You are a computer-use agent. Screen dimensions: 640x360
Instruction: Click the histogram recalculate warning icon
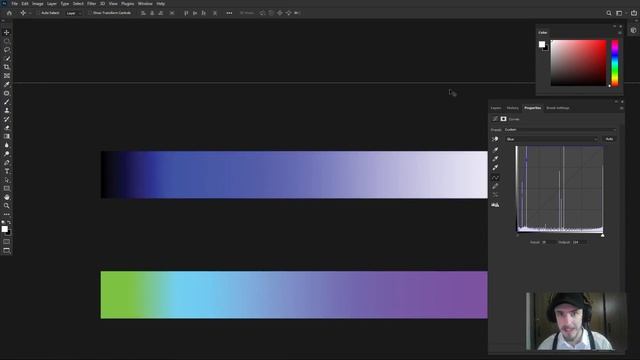[x=495, y=204]
